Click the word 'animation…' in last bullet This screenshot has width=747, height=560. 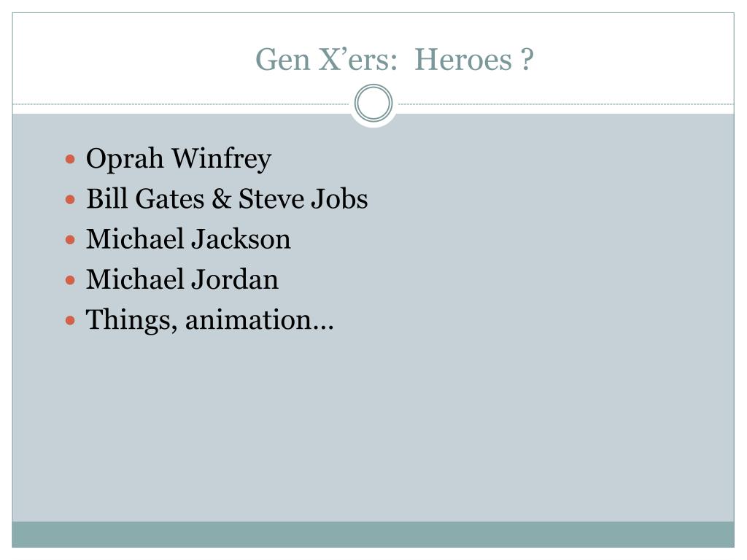pyautogui.click(x=259, y=319)
